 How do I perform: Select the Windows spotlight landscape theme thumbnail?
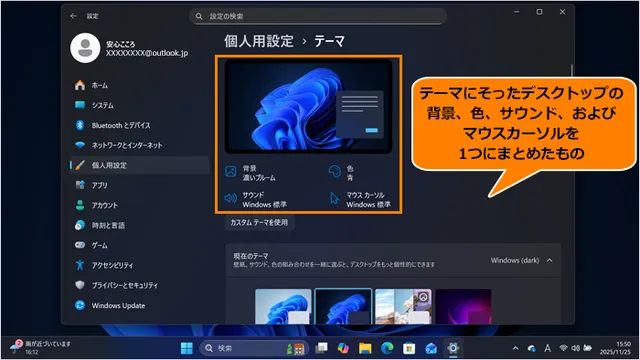coord(403,307)
